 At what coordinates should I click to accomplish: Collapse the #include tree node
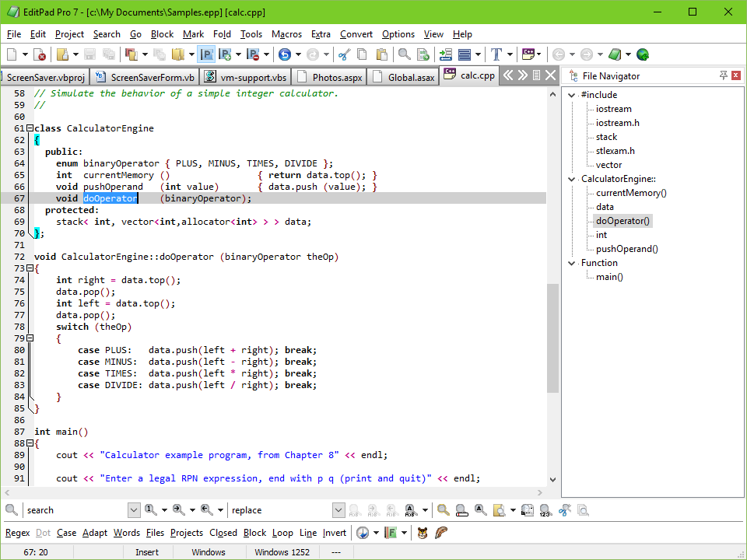point(572,95)
